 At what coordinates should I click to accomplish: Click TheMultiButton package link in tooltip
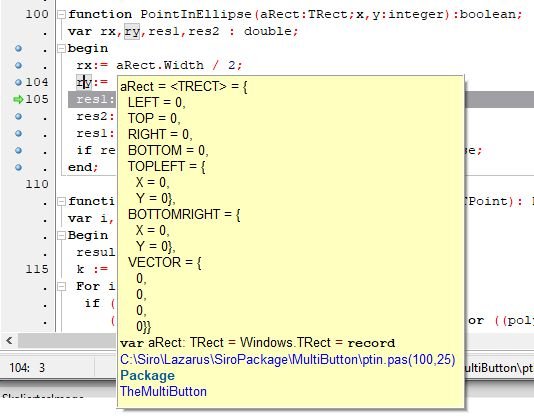[x=163, y=391]
